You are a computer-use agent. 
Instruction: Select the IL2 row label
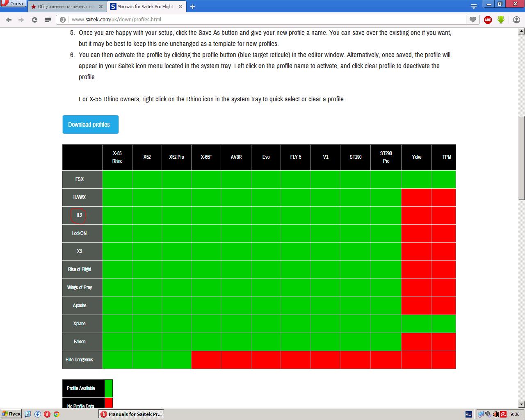(82, 215)
